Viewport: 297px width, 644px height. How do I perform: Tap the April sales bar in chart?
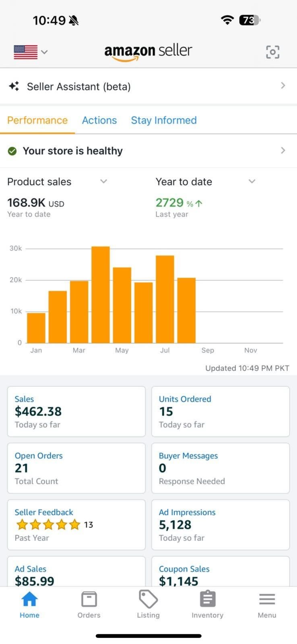(101, 295)
